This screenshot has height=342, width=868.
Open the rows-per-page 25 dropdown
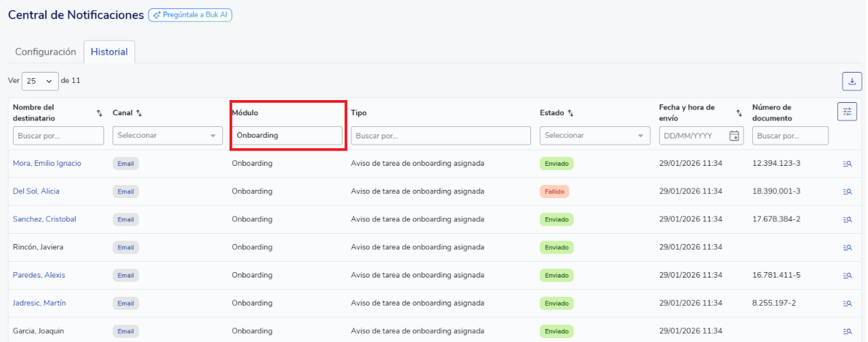click(x=40, y=81)
